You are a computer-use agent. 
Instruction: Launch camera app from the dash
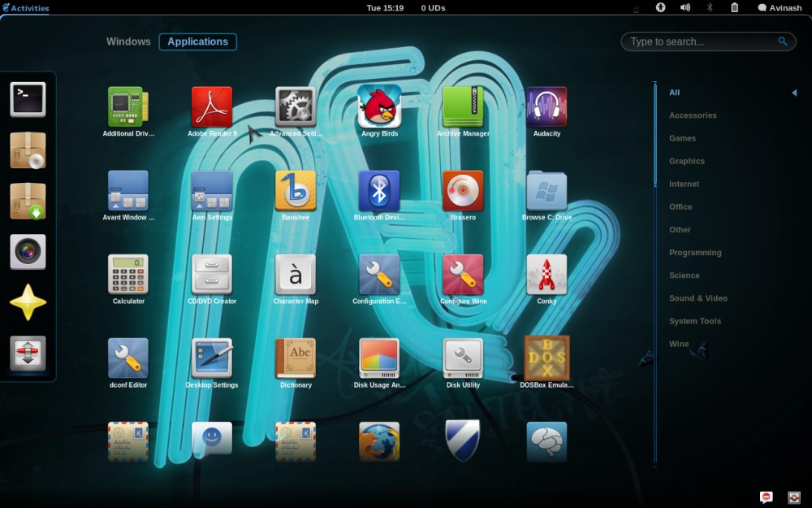pyautogui.click(x=28, y=252)
